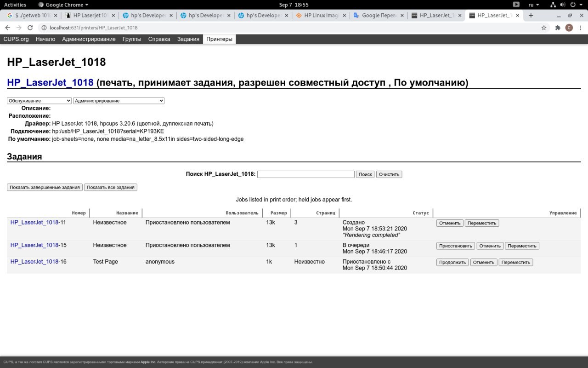588x368 pixels.
Task: Cancel job 11 with Отменить
Action: coord(450,223)
